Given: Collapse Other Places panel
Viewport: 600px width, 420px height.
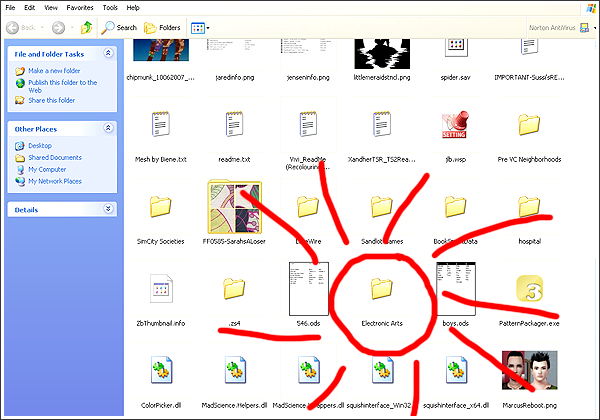Looking at the screenshot, I should click(108, 128).
